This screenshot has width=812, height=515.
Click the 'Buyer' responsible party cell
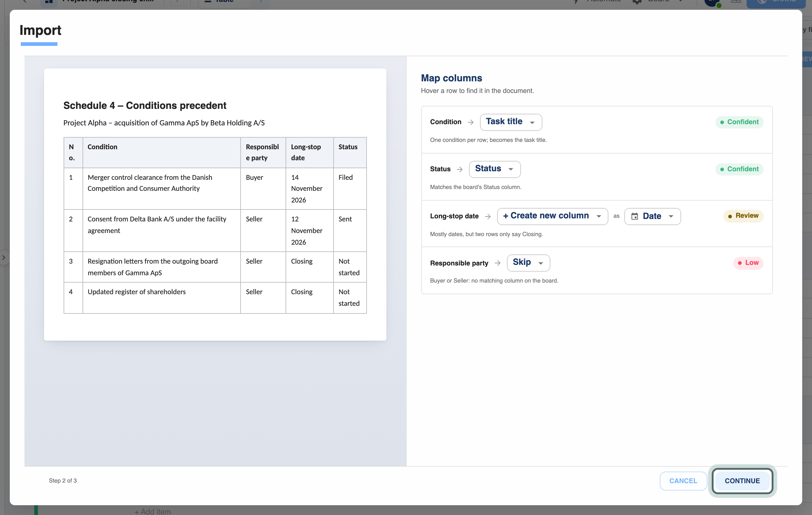(x=263, y=188)
